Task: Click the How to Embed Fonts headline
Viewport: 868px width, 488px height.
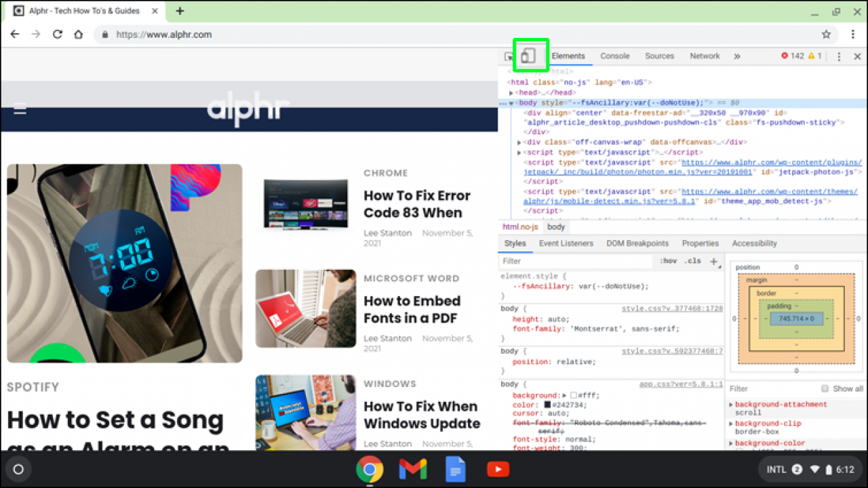Action: (x=412, y=310)
